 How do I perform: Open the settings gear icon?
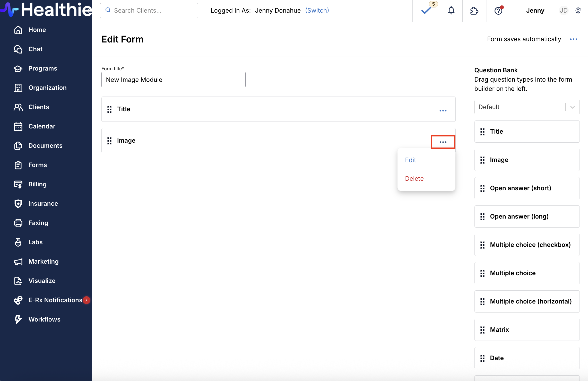point(578,11)
